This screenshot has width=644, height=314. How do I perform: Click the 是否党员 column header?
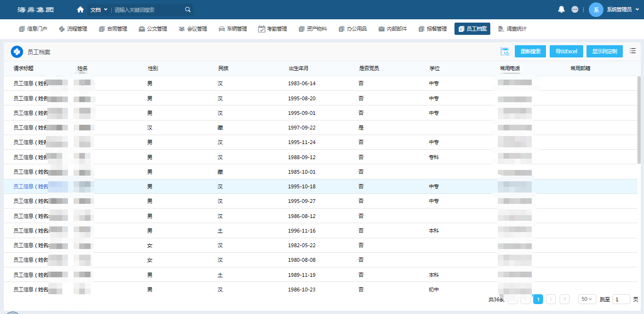pyautogui.click(x=369, y=68)
